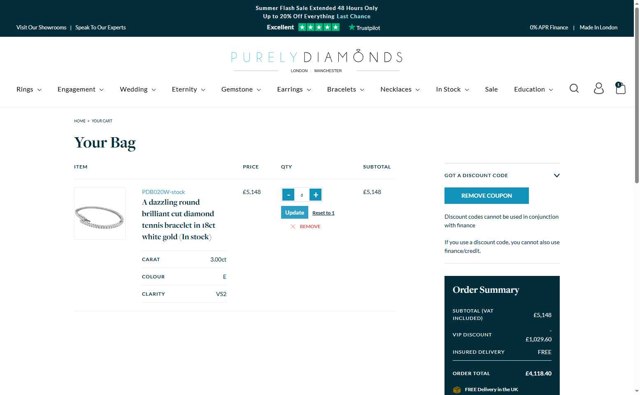640x395 pixels.
Task: Click the VIP discount amount £1,029.60
Action: 538,339
